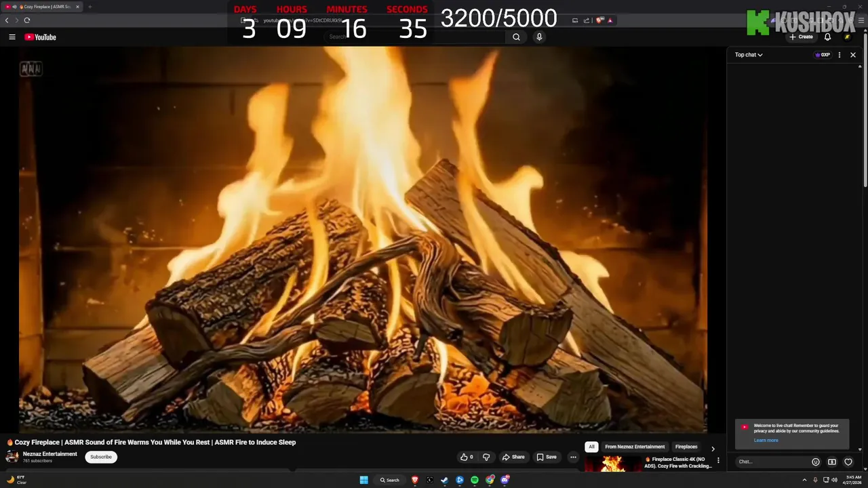Screen dimensions: 868x488
Task: Open more actions ellipsis under the video
Action: 573,457
